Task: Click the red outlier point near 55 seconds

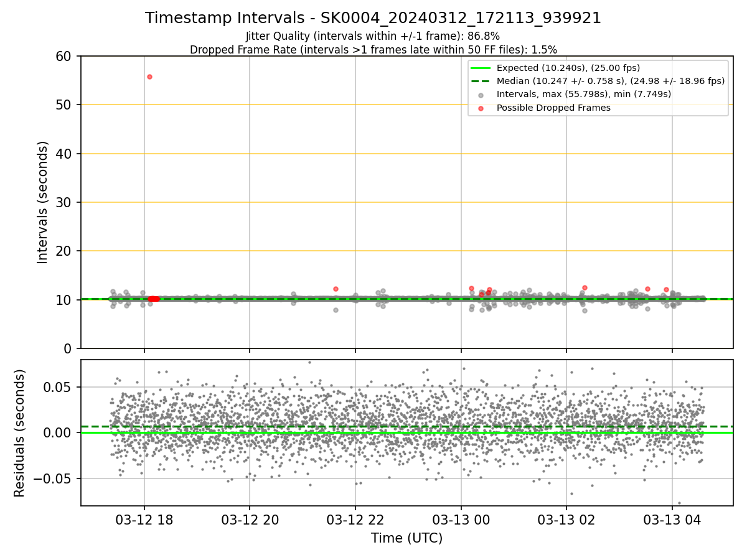Action: 149,77
